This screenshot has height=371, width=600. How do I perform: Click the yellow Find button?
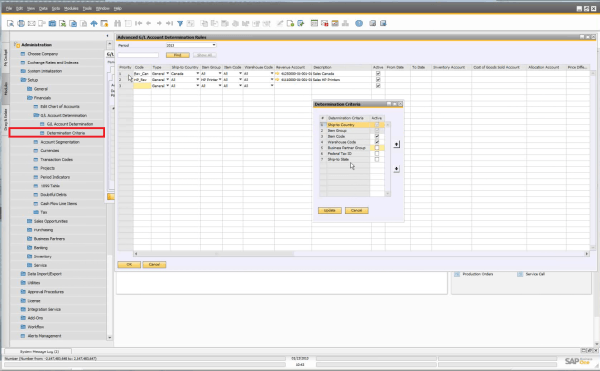[178, 55]
